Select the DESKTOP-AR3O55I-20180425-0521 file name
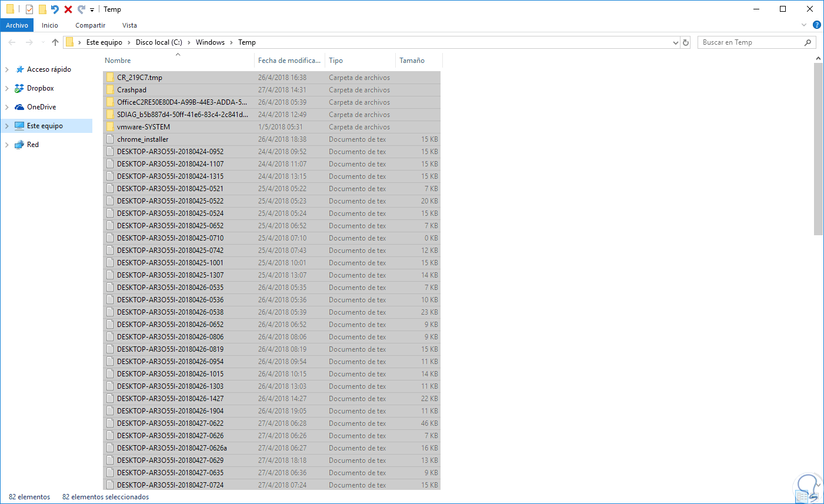The width and height of the screenshot is (824, 504). click(170, 189)
